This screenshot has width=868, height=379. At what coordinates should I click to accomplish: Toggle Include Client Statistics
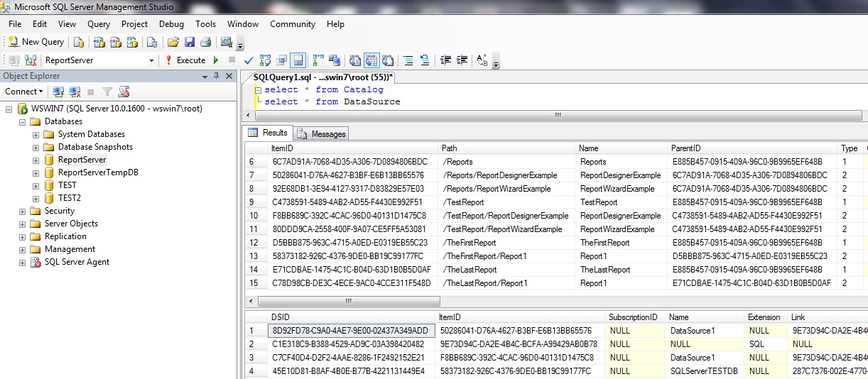[335, 60]
